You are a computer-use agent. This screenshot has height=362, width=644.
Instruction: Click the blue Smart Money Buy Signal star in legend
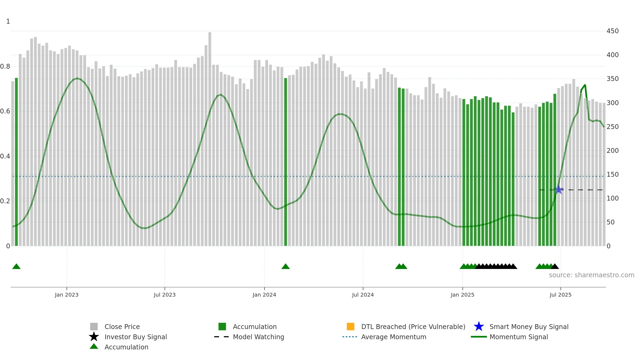pyautogui.click(x=479, y=327)
